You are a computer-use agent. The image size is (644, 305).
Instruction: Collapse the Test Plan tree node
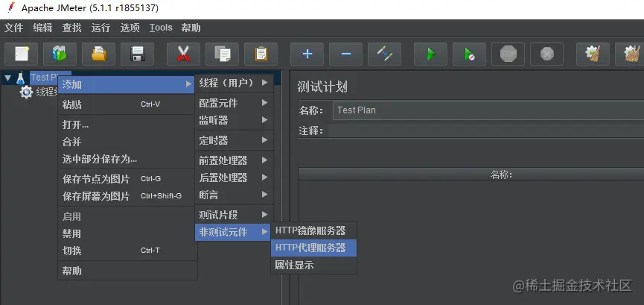(7, 78)
